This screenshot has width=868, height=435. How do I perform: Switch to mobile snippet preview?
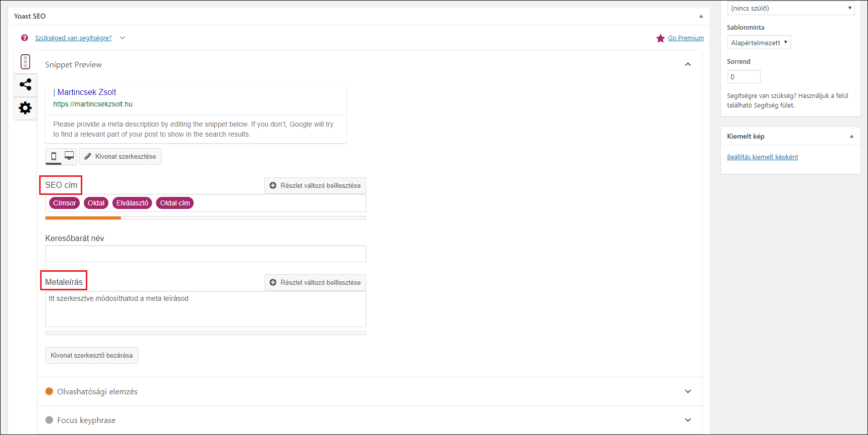tap(54, 156)
